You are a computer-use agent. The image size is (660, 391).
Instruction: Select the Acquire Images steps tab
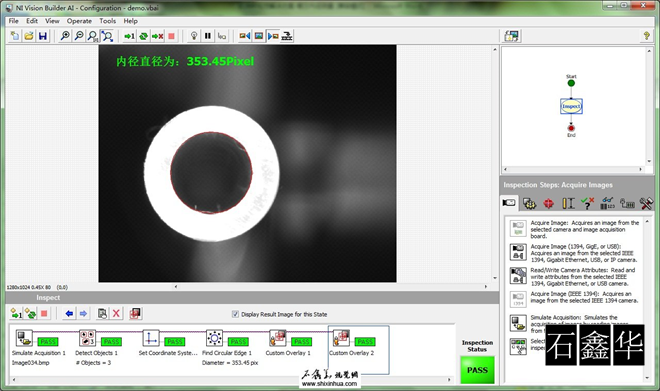[509, 203]
